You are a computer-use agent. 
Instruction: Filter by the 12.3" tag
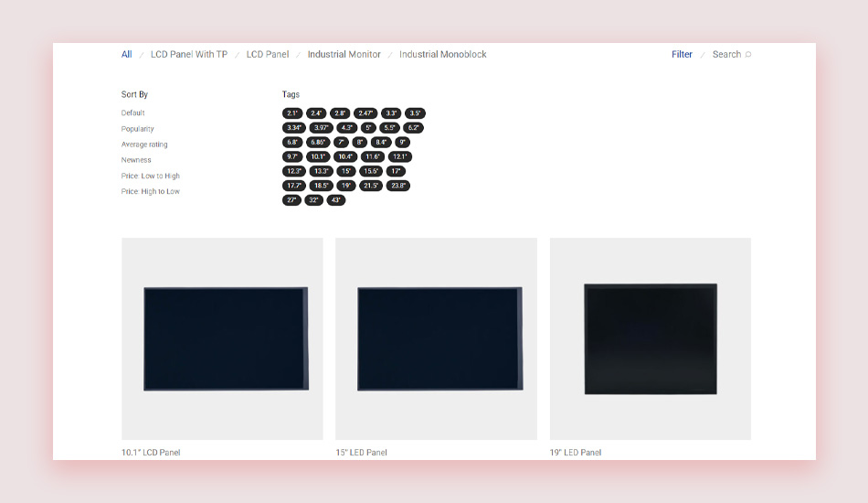(x=294, y=171)
